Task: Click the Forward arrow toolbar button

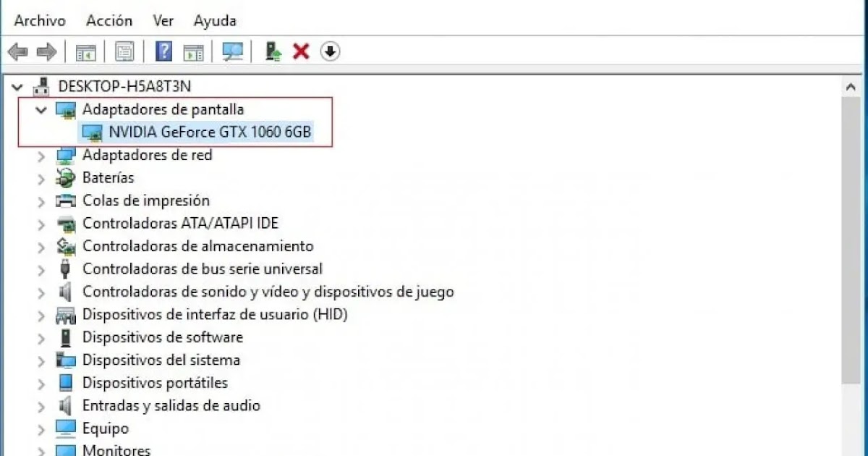Action: (46, 51)
